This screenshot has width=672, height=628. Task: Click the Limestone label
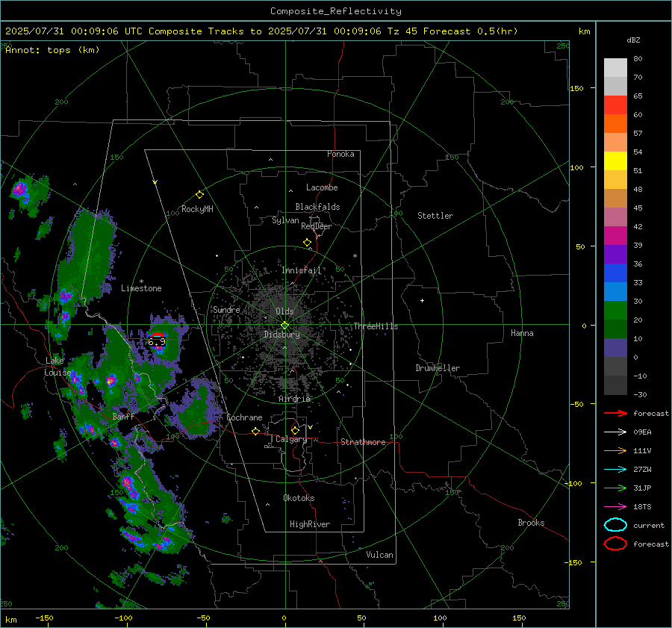tap(141, 288)
